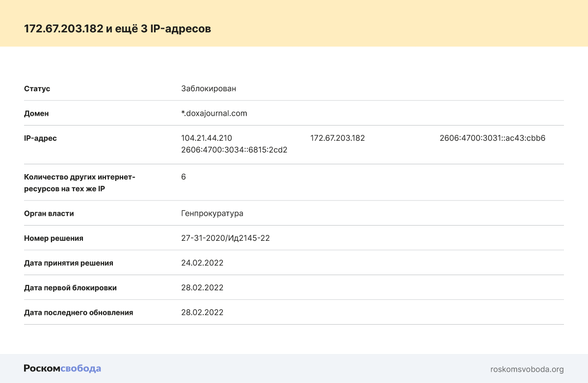588x383 pixels.
Task: Click the Орган власти row label
Action: 49,214
